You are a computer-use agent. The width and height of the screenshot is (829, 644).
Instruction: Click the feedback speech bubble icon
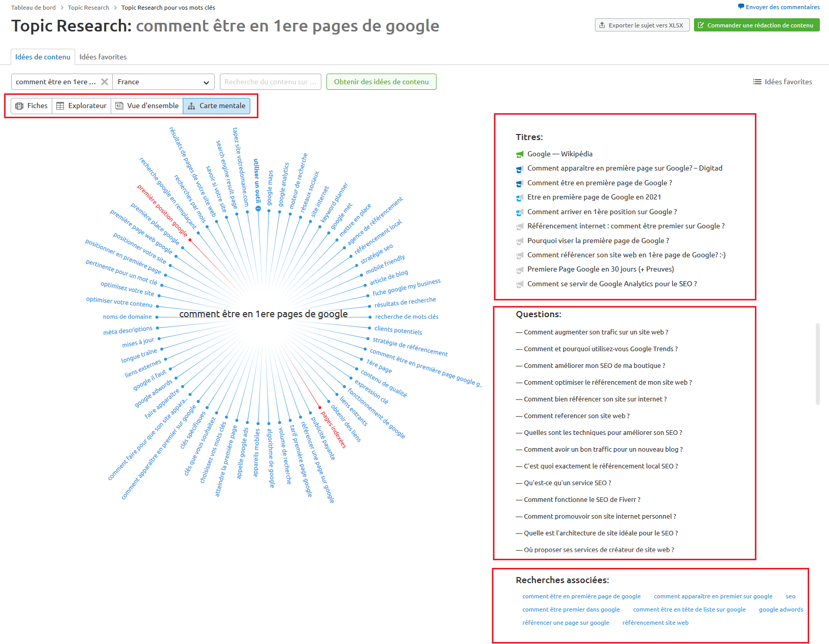point(741,7)
